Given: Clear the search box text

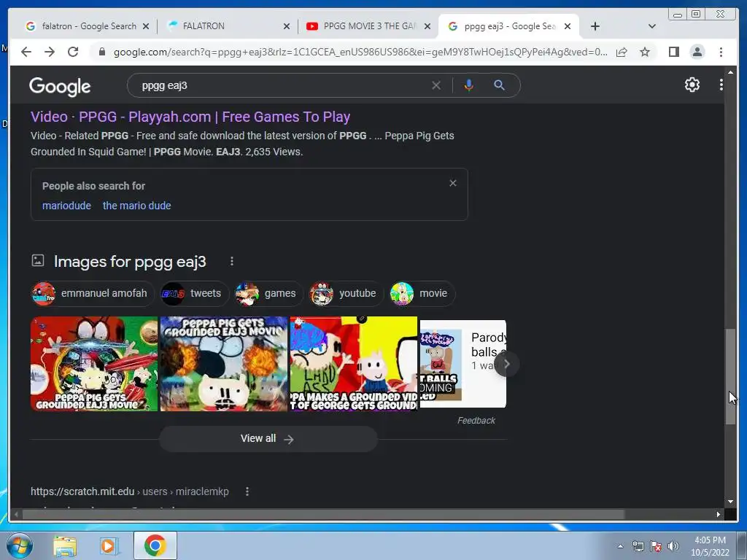Looking at the screenshot, I should (436, 85).
